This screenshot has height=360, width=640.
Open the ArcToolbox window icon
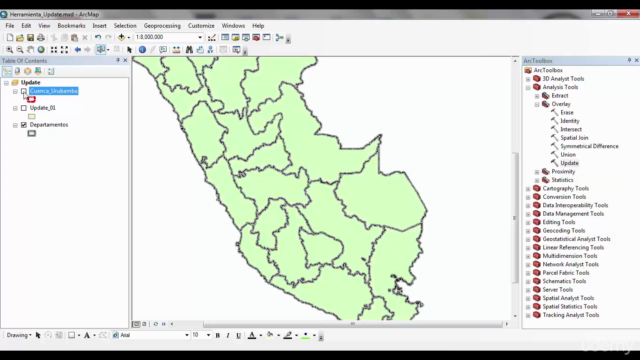click(256, 38)
